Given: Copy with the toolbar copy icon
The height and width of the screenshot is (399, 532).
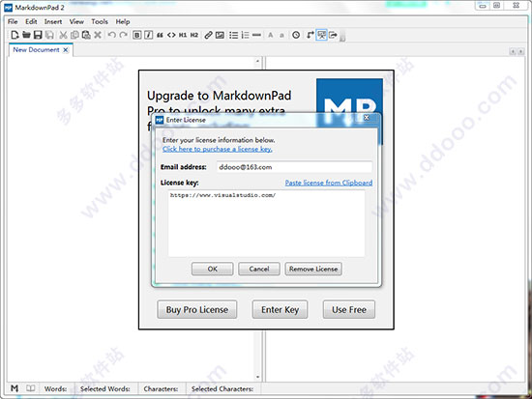Looking at the screenshot, I should (74, 35).
